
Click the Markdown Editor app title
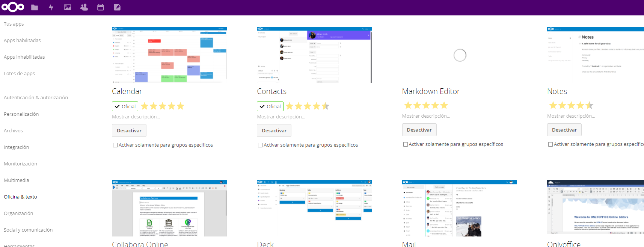(431, 91)
